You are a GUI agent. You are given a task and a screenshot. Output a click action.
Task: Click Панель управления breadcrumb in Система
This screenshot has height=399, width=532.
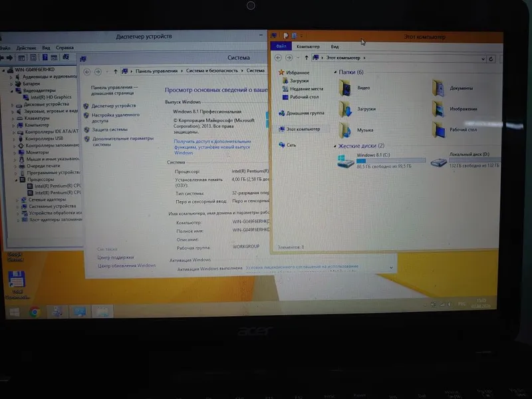click(x=156, y=71)
